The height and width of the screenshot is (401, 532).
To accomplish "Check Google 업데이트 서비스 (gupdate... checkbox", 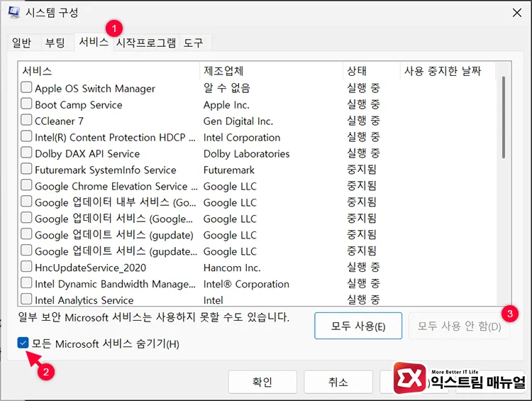I will tap(26, 251).
